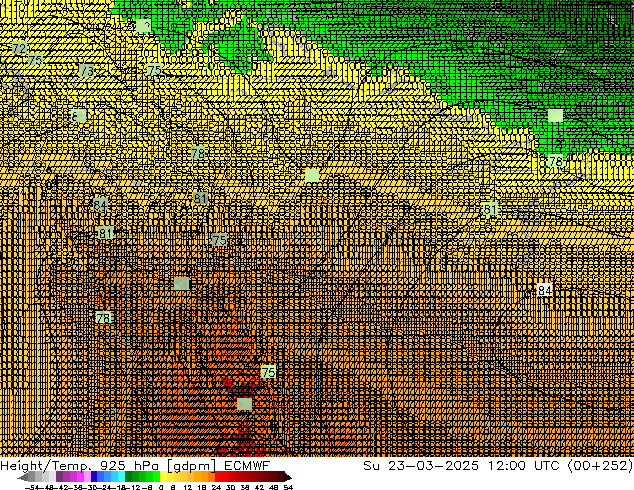Click the '72' contour label

tap(19, 49)
